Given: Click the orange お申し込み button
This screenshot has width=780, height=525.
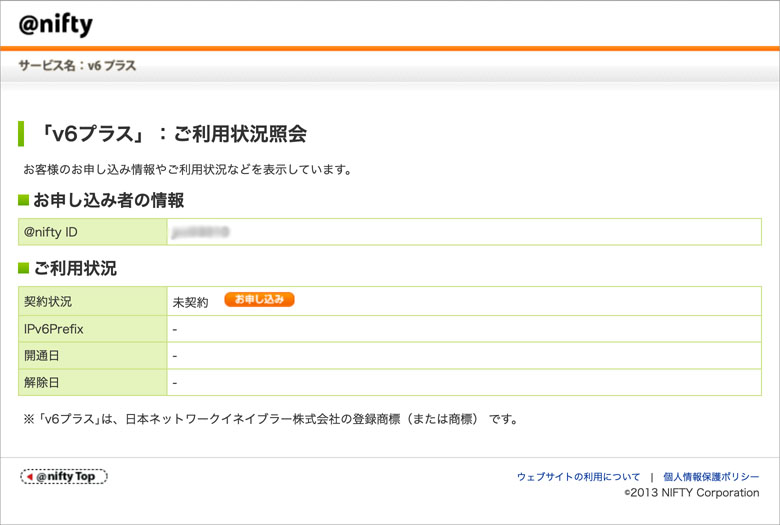Looking at the screenshot, I should (259, 300).
